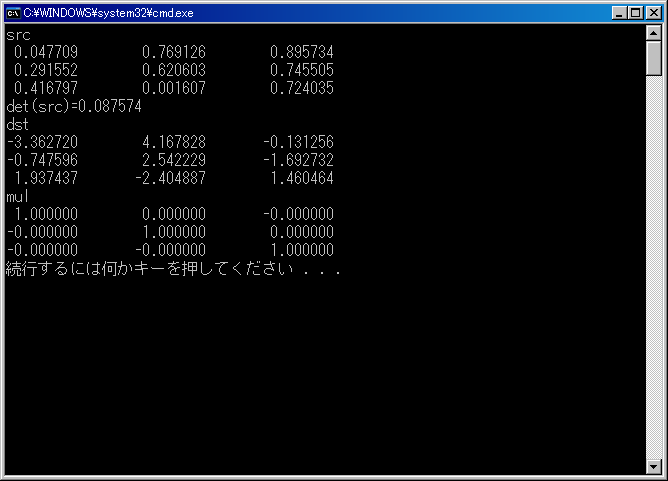Click the "src" label line
The image size is (668, 481).
18,34
